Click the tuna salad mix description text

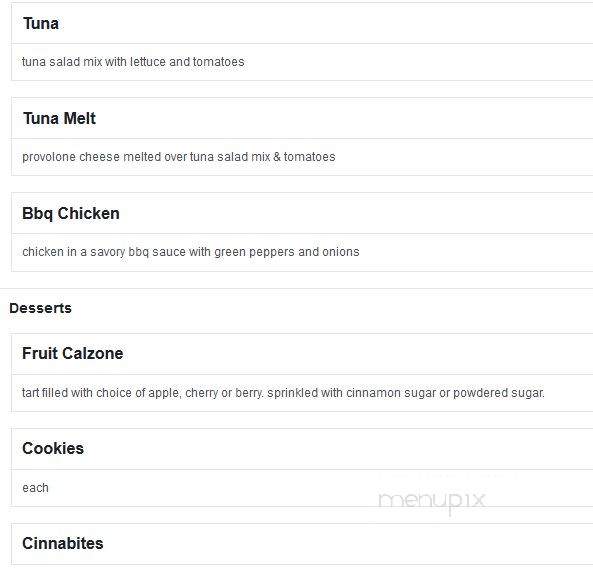133,62
